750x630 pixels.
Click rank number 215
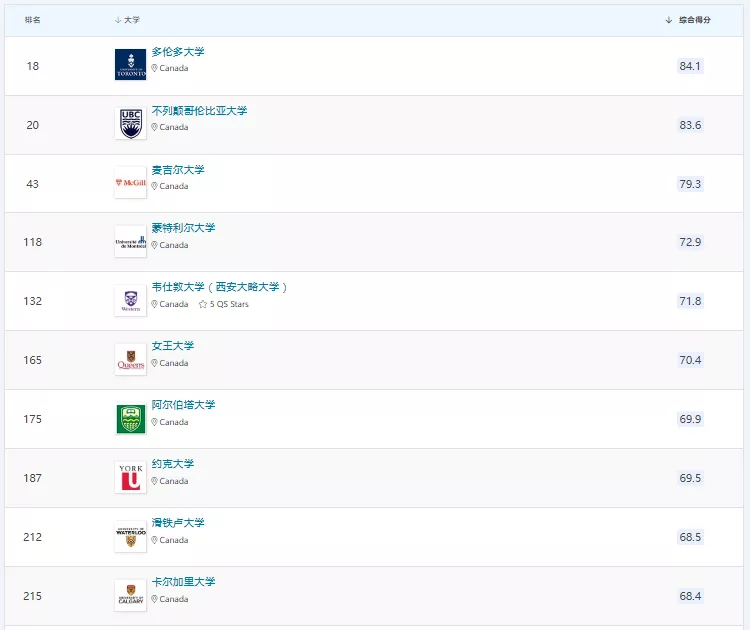33,596
